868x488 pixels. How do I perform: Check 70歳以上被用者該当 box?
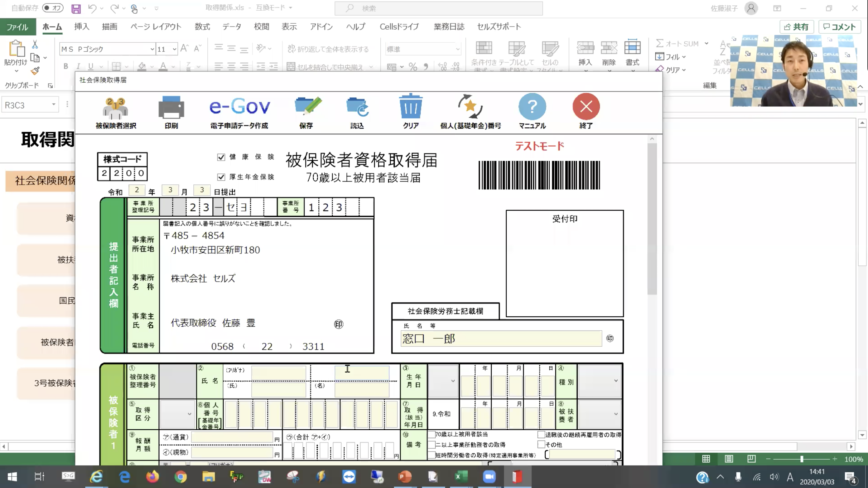(431, 434)
